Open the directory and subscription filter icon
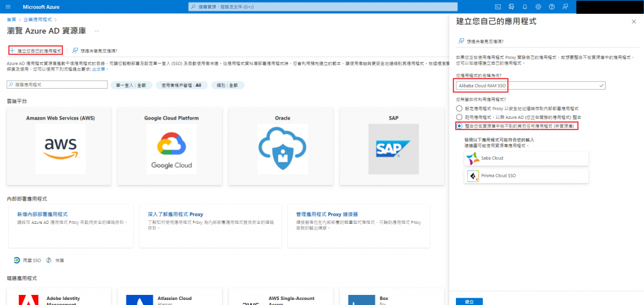The height and width of the screenshot is (305, 644). 511,6
